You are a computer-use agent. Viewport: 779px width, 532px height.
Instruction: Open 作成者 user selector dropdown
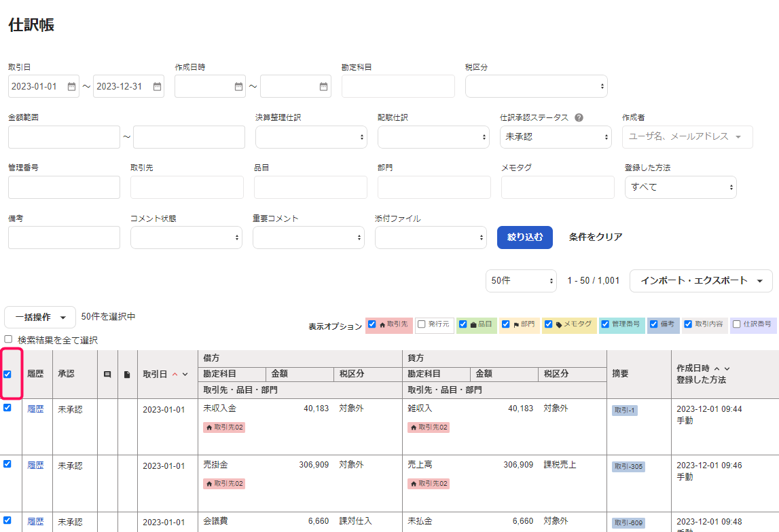pyautogui.click(x=687, y=137)
